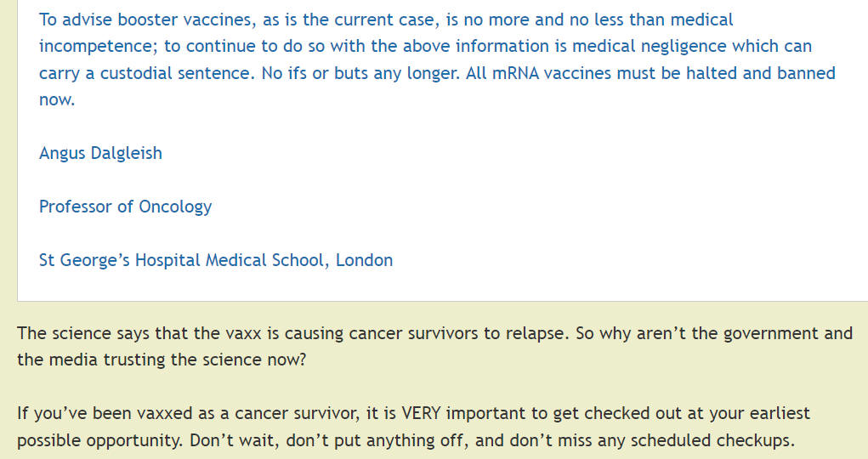Click the phrase 'medical negligence' in blue text

coord(649,47)
